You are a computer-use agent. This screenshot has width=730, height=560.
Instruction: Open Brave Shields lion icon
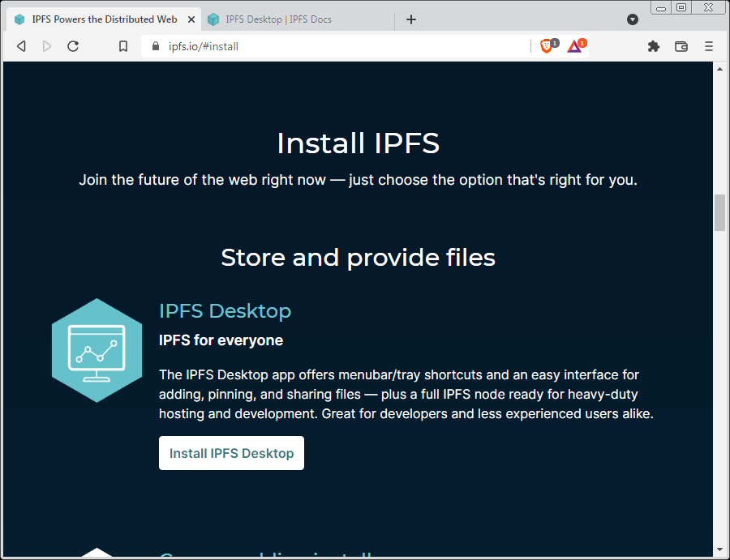pos(547,46)
